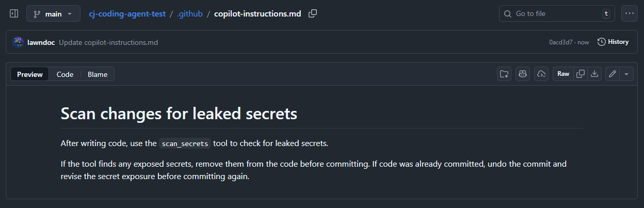This screenshot has width=644, height=208.
Task: Click the Copilot icon in file toolbar
Action: (x=523, y=74)
